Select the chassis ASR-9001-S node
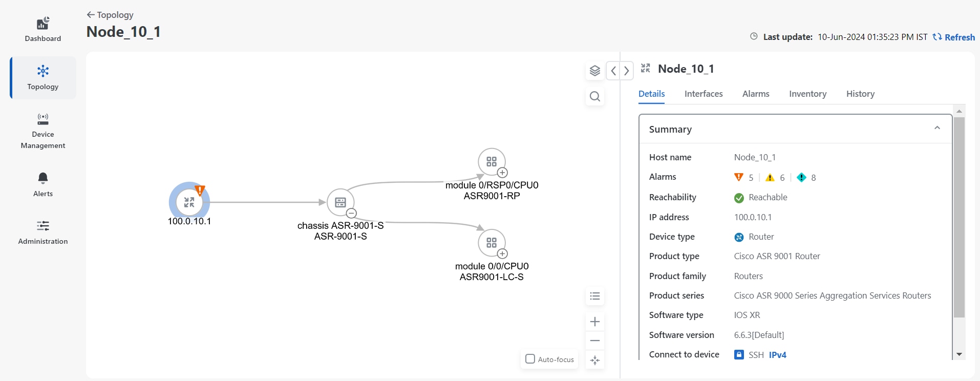This screenshot has height=381, width=980. tap(340, 202)
